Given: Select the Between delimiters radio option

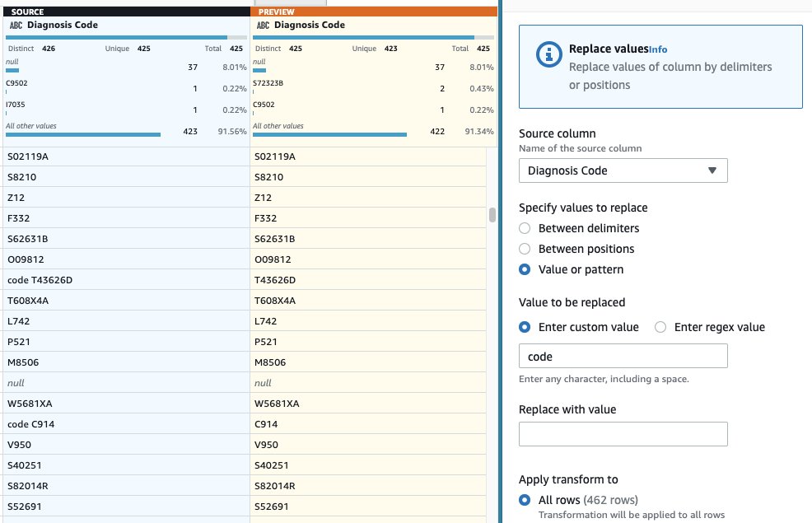Looking at the screenshot, I should 525,228.
